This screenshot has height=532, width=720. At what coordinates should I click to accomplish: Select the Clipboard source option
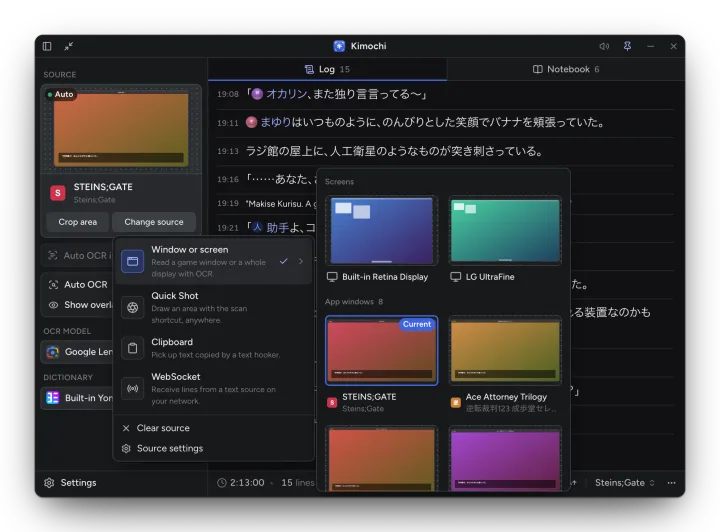(x=214, y=348)
